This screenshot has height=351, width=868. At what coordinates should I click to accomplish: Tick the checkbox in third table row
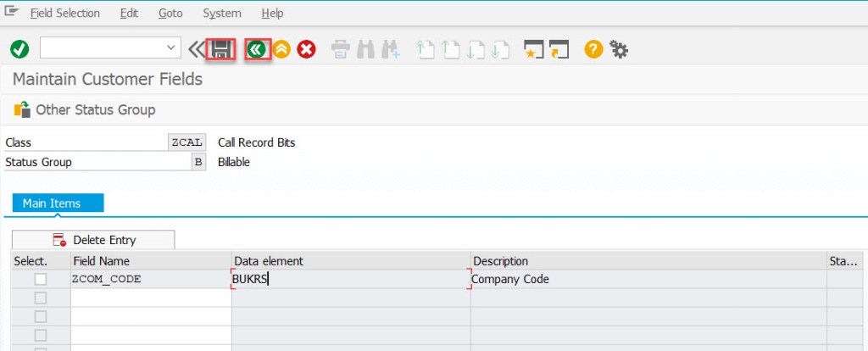[x=41, y=317]
